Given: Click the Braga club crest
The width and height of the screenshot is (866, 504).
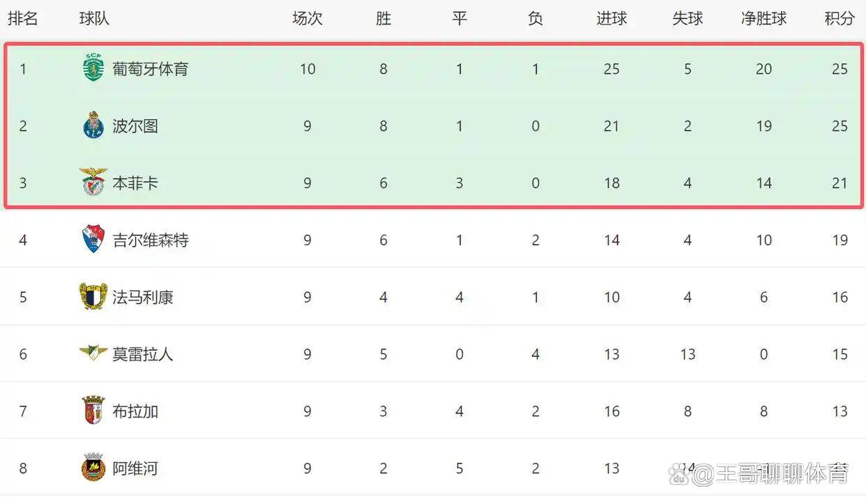Looking at the screenshot, I should (93, 411).
